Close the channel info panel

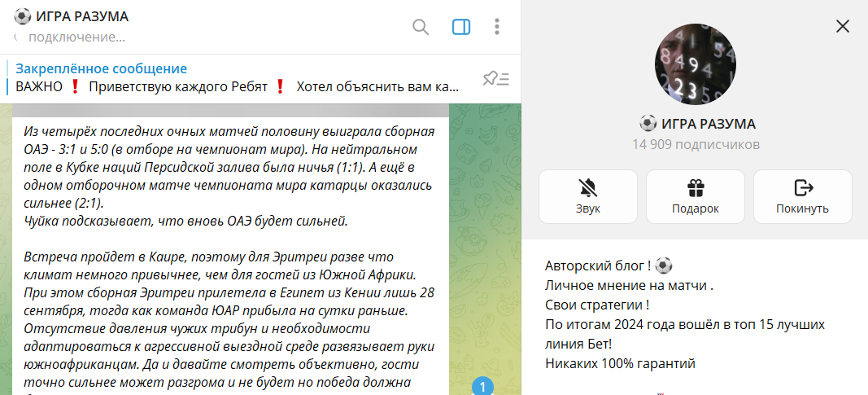(843, 26)
